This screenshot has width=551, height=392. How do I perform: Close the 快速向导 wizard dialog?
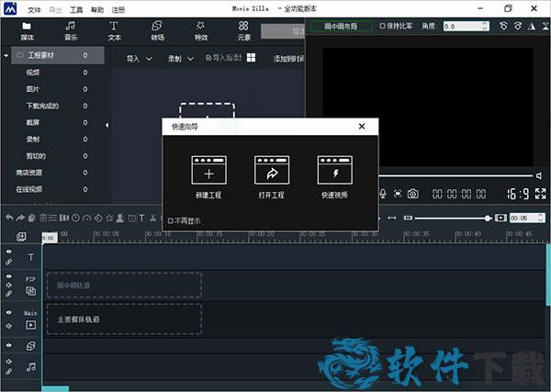pyautogui.click(x=362, y=126)
